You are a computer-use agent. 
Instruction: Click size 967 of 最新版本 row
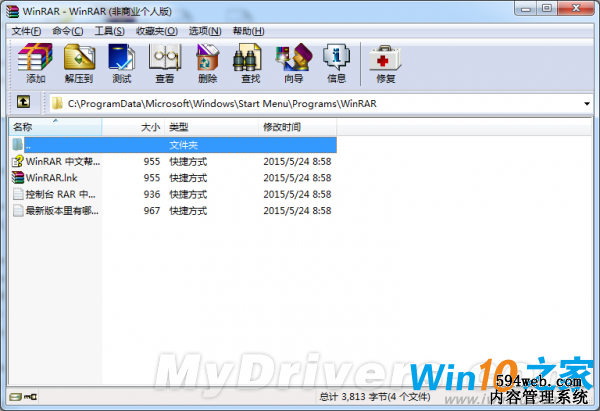[x=152, y=211]
